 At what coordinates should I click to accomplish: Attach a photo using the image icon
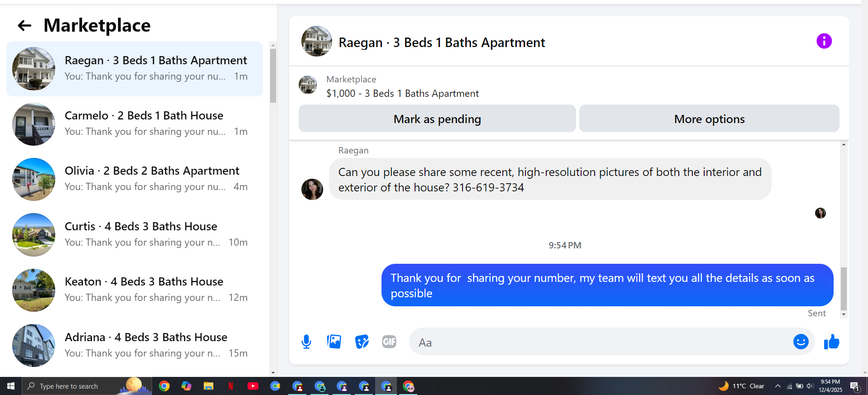[334, 342]
